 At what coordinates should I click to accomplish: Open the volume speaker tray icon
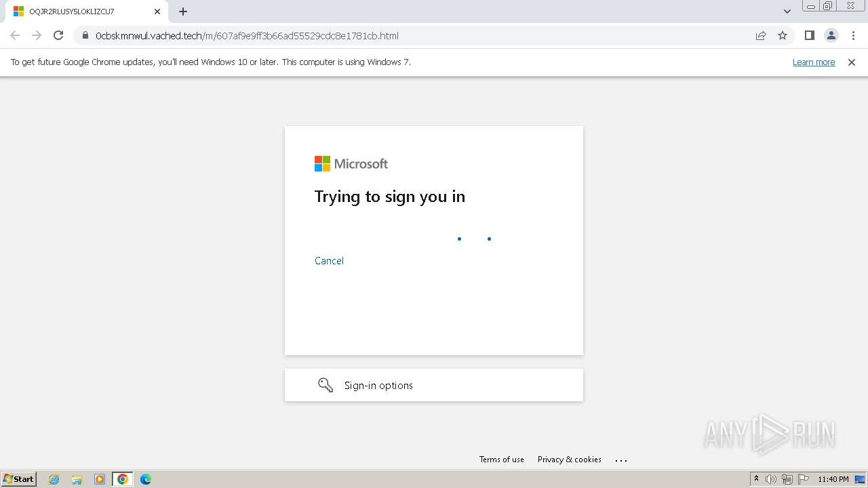771,479
